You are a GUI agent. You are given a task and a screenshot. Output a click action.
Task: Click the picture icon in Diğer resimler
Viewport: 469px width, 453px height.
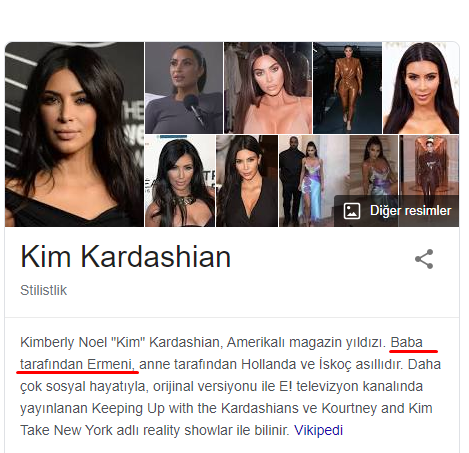(x=352, y=211)
